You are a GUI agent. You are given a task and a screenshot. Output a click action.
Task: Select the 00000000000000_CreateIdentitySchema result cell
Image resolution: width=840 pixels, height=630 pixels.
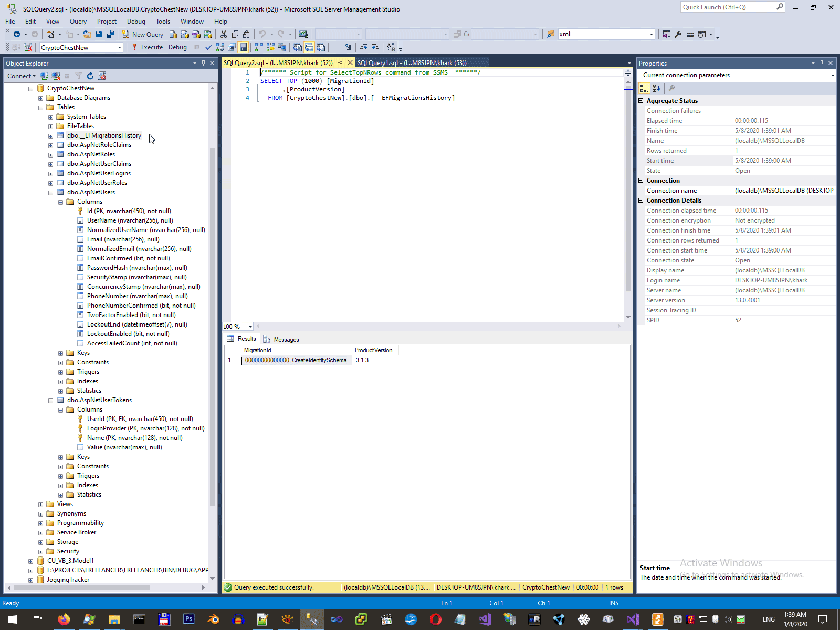click(x=297, y=360)
